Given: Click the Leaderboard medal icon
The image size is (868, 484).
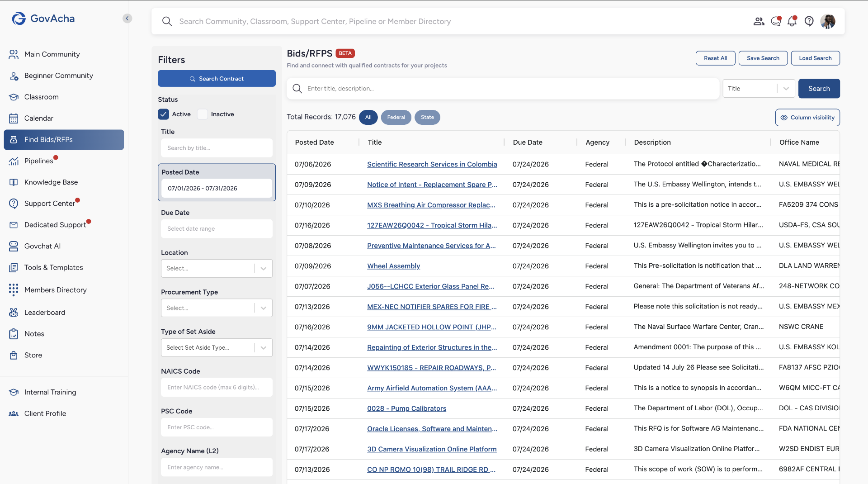Looking at the screenshot, I should coord(14,313).
